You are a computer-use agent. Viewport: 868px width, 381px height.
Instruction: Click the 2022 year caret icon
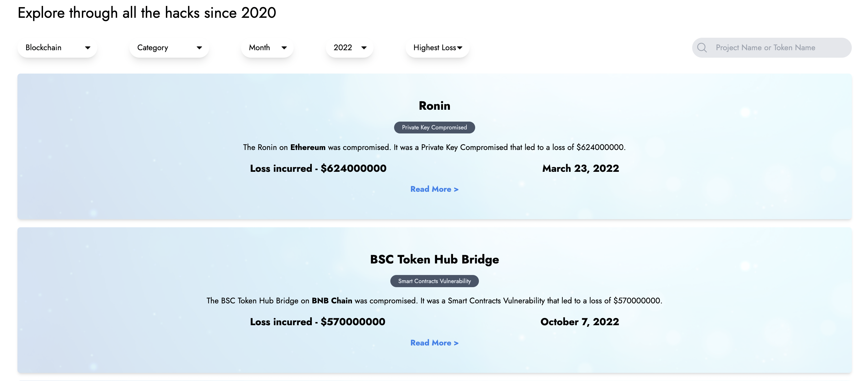(x=364, y=48)
